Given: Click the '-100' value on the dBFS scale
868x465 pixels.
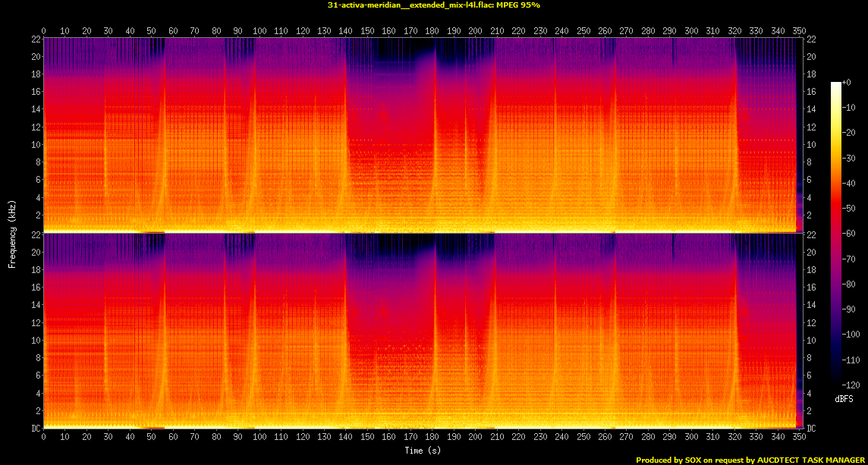Looking at the screenshot, I should pyautogui.click(x=850, y=334).
